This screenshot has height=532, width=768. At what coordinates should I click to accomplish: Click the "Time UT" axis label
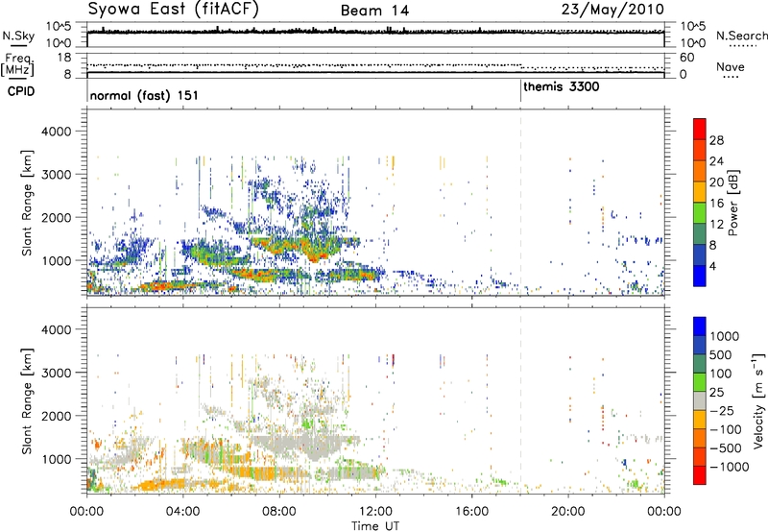click(375, 526)
